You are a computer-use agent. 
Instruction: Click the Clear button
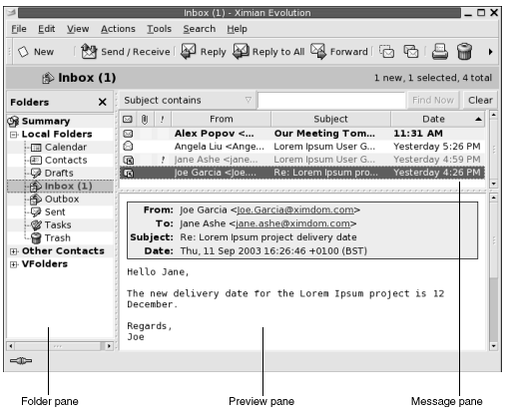pos(480,100)
